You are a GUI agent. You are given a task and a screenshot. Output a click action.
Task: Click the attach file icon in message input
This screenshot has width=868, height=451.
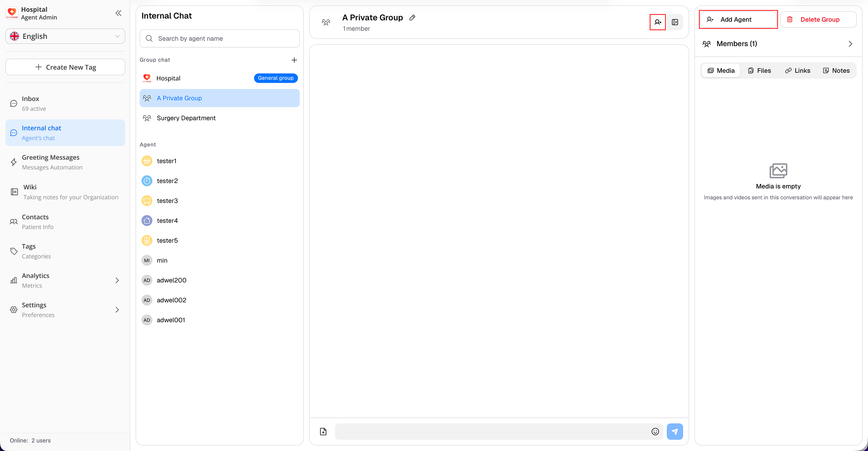coord(323,432)
